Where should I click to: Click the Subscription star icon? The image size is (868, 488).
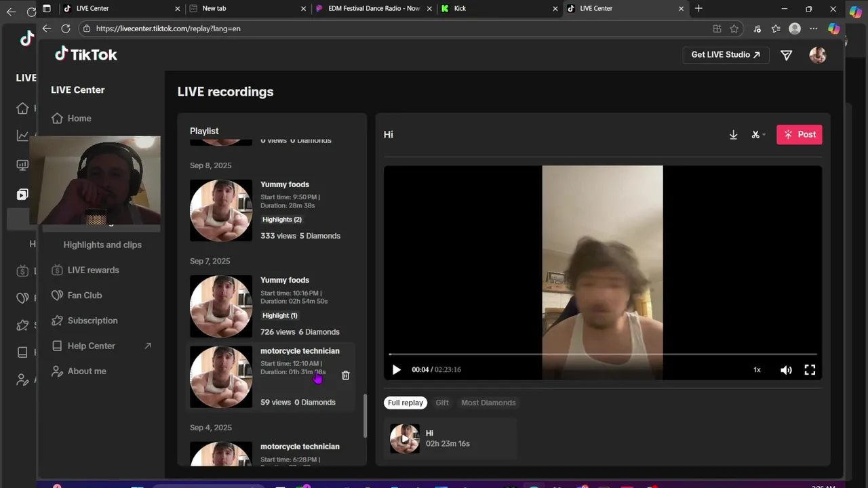[x=57, y=321]
